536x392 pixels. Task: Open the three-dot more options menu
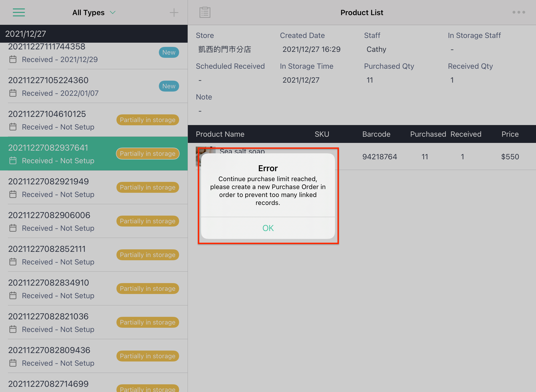pos(519,12)
